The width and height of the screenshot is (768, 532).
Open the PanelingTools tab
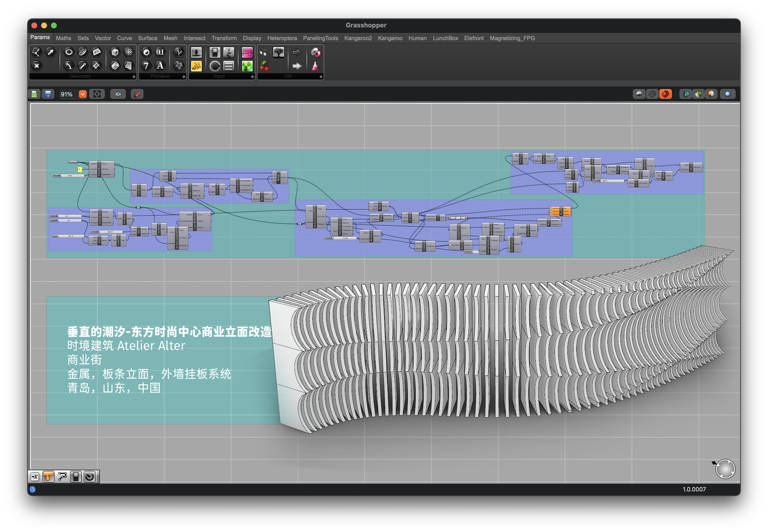(320, 38)
